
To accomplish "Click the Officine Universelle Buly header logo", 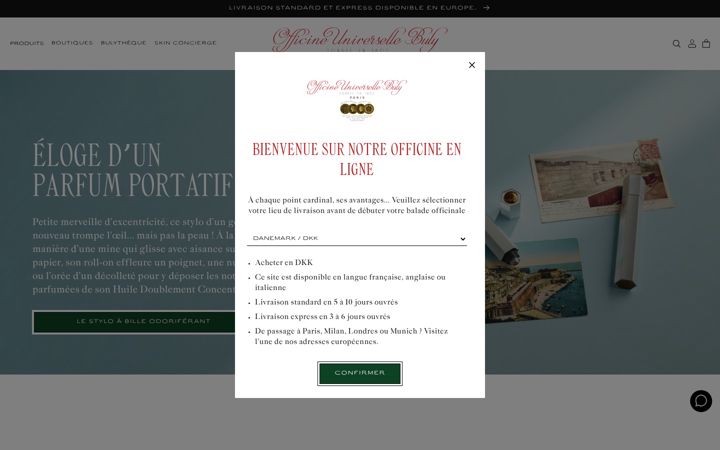I will [360, 39].
